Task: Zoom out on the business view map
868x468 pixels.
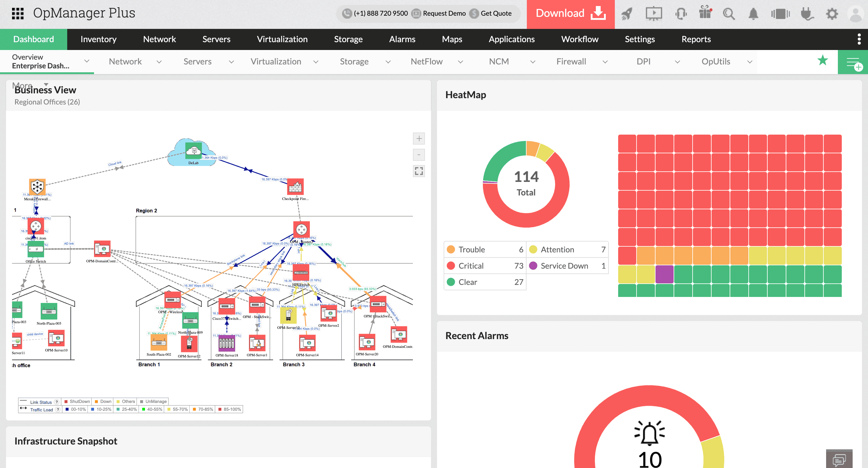Action: 419,155
